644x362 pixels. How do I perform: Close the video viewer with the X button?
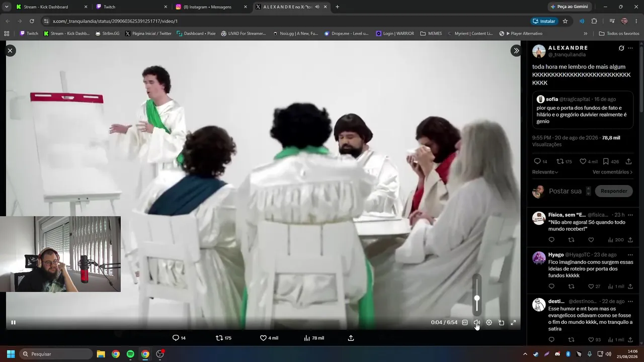(x=10, y=50)
